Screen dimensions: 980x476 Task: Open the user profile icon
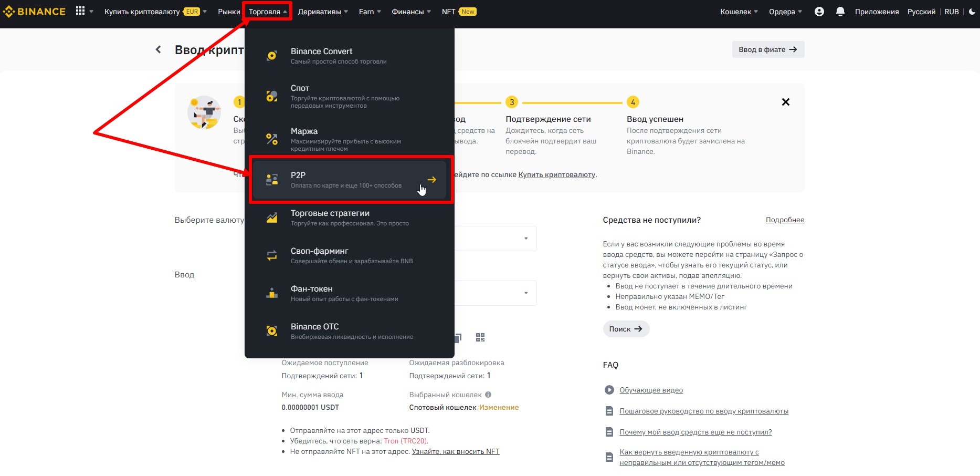point(819,12)
